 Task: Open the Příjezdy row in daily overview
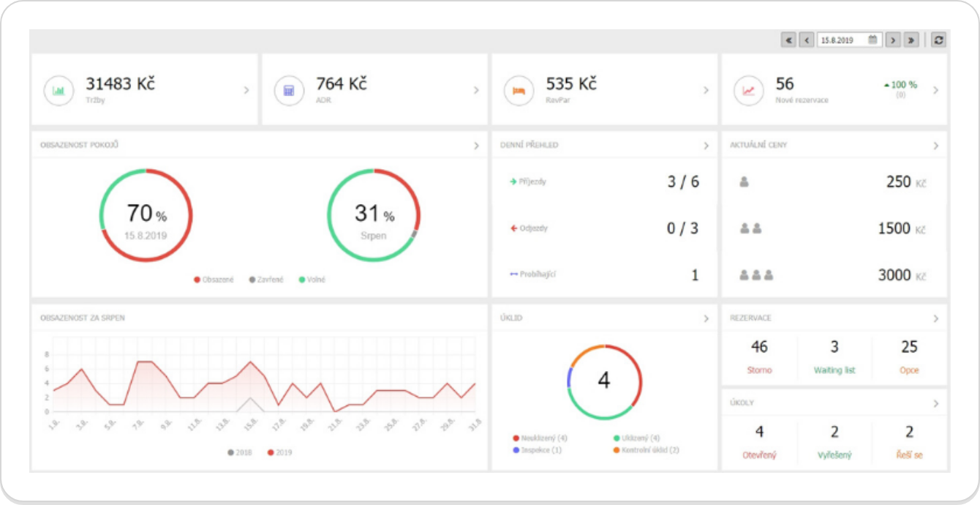532,182
